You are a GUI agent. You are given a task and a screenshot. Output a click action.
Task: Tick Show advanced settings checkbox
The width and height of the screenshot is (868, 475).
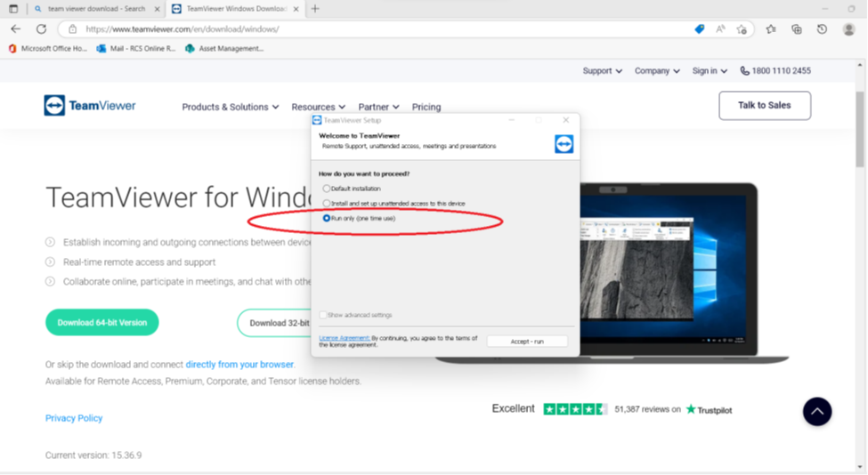tap(323, 315)
